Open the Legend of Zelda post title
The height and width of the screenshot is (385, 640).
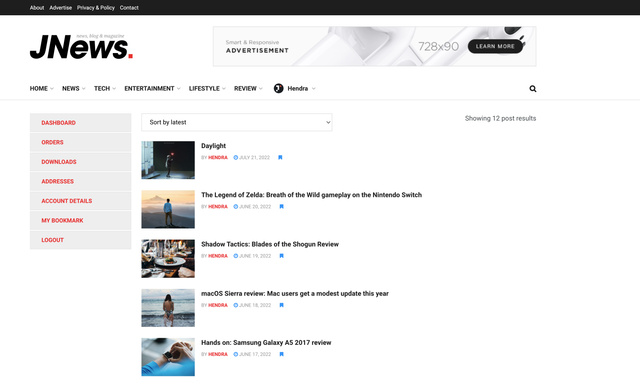tap(311, 195)
